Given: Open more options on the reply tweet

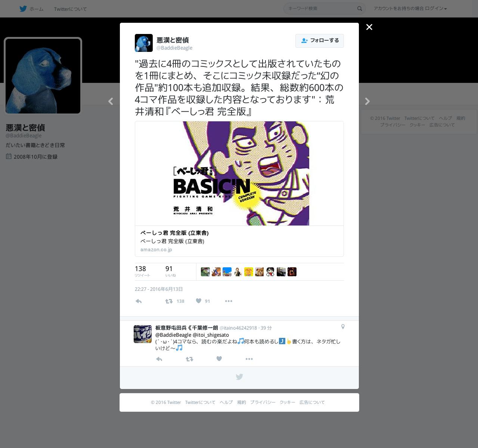Looking at the screenshot, I should click(249, 359).
